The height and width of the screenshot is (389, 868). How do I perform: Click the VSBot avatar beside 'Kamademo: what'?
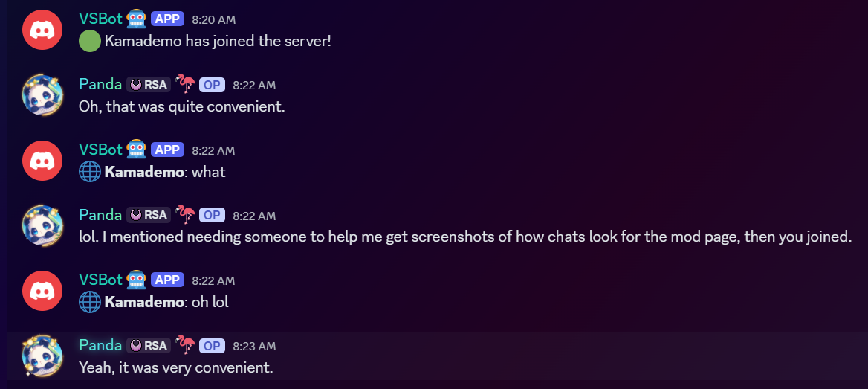[42, 160]
